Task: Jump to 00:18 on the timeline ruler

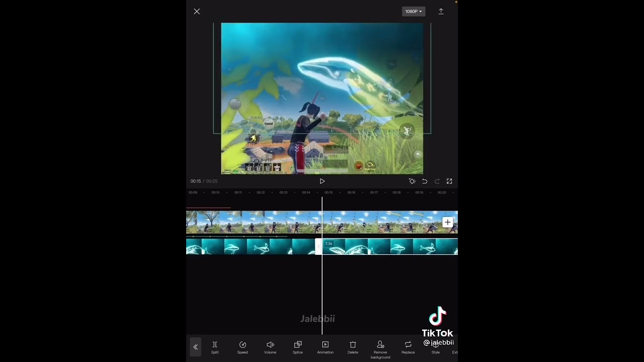Action: (396, 193)
